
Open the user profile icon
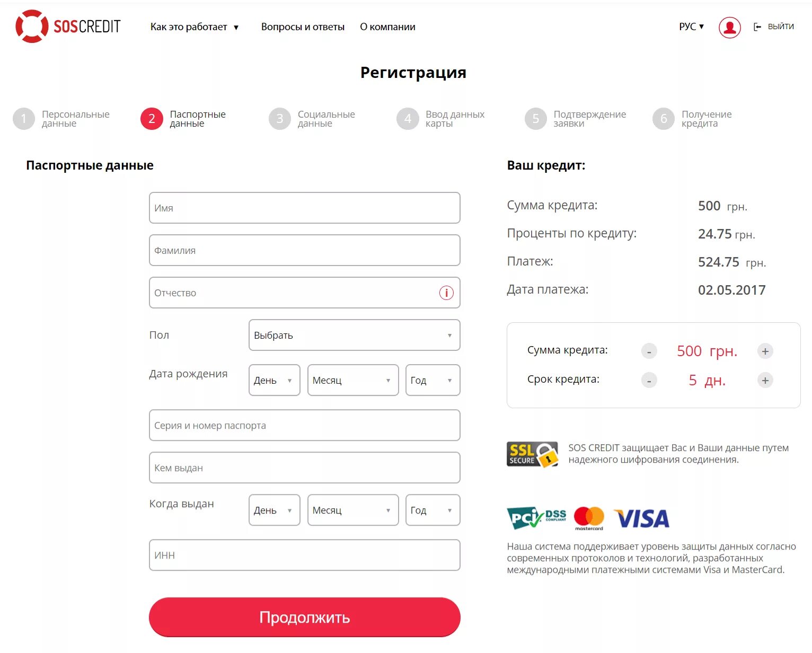[729, 27]
